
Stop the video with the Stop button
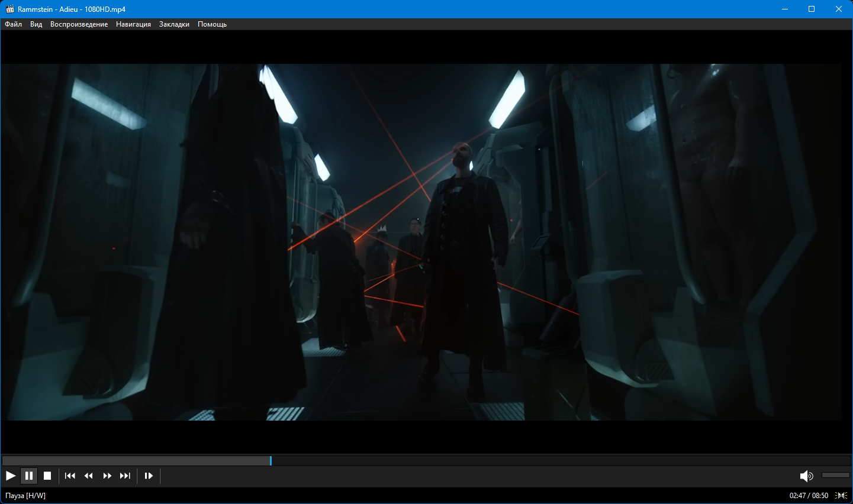point(47,476)
